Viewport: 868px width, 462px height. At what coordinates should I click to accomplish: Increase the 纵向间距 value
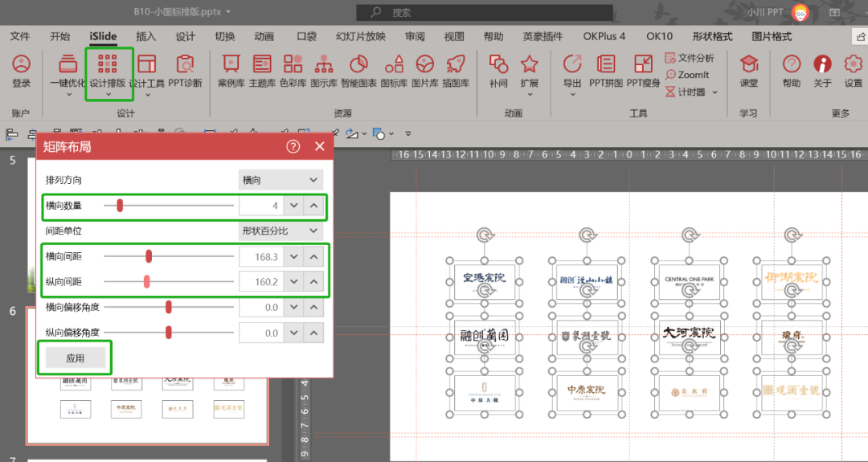pyautogui.click(x=314, y=282)
